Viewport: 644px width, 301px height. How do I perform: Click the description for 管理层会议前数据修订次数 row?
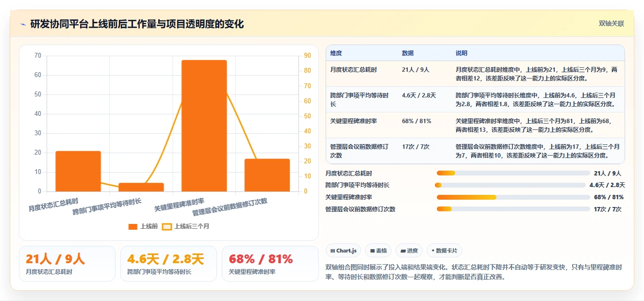coord(537,151)
